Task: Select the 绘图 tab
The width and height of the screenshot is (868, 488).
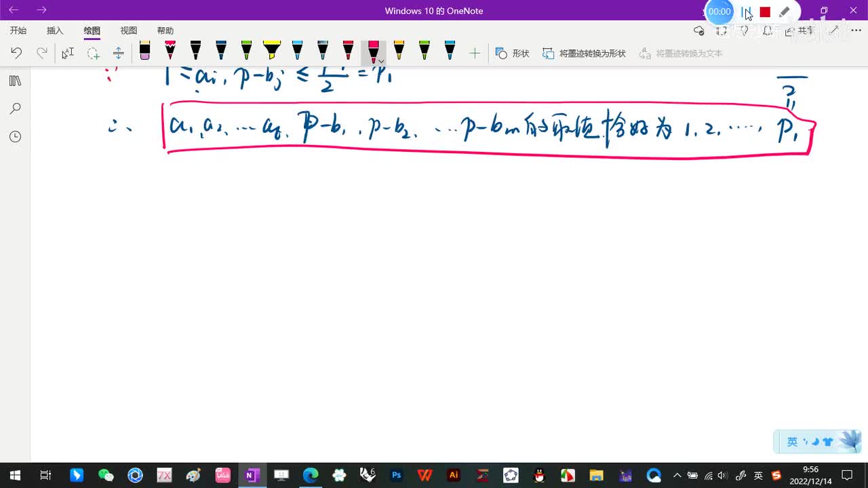Action: point(92,30)
